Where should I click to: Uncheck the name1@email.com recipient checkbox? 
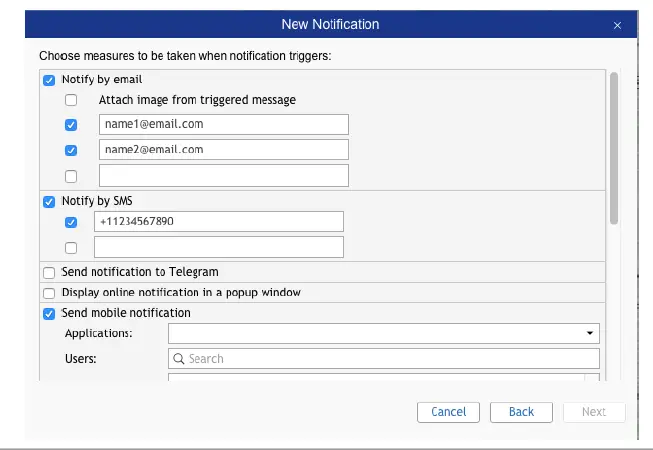(x=71, y=125)
